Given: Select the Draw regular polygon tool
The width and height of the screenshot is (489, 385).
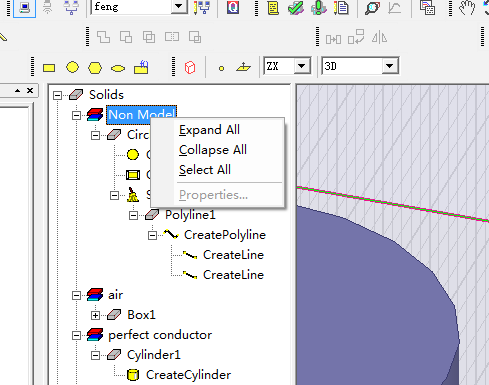Looking at the screenshot, I should 95,68.
